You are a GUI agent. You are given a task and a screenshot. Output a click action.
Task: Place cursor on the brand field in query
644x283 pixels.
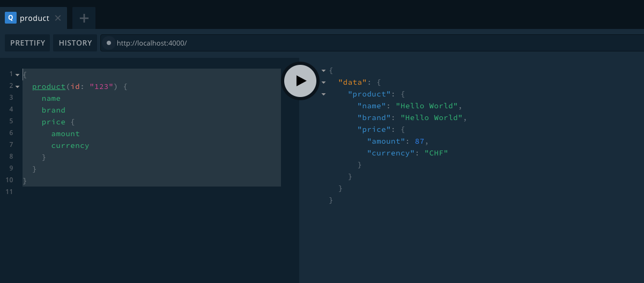(x=54, y=110)
